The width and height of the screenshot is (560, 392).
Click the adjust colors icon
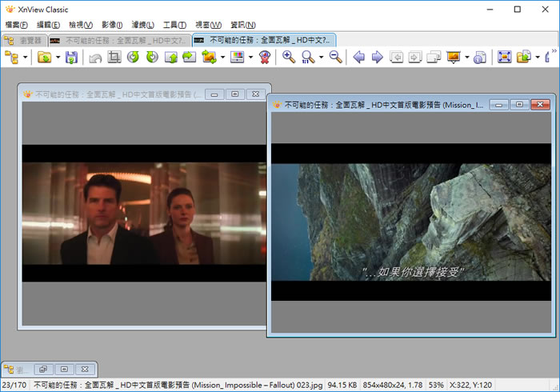point(237,57)
